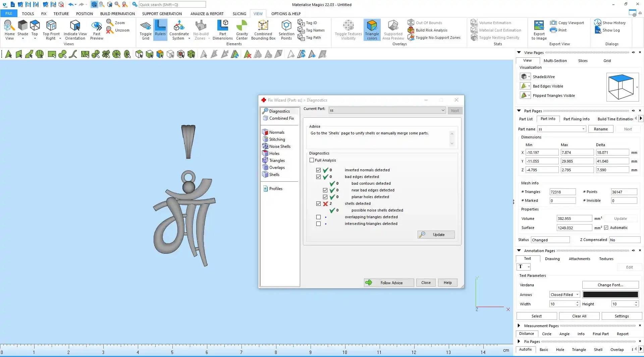
Task: Uncheck the Automatic surface checkbox
Action: coord(606,228)
